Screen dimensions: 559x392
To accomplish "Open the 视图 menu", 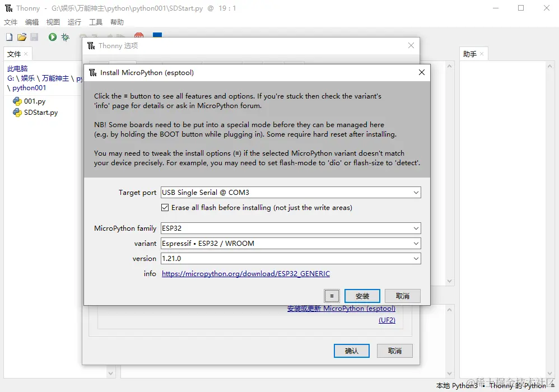I will point(53,22).
